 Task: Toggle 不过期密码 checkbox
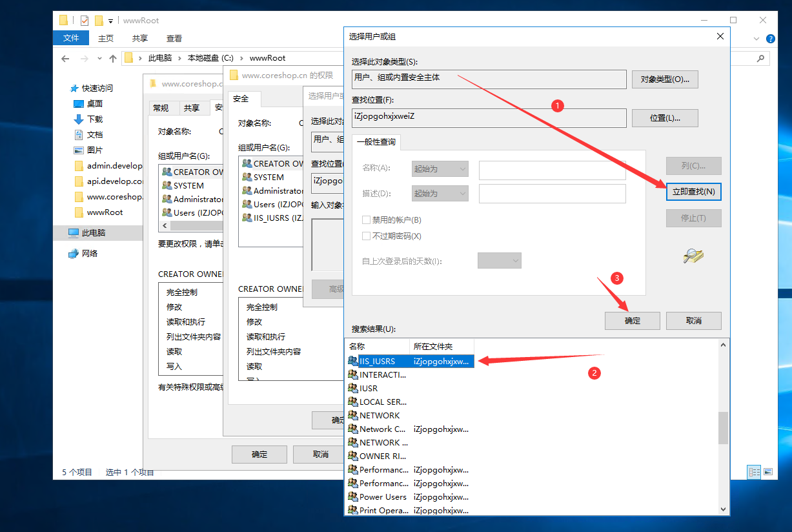tap(367, 236)
